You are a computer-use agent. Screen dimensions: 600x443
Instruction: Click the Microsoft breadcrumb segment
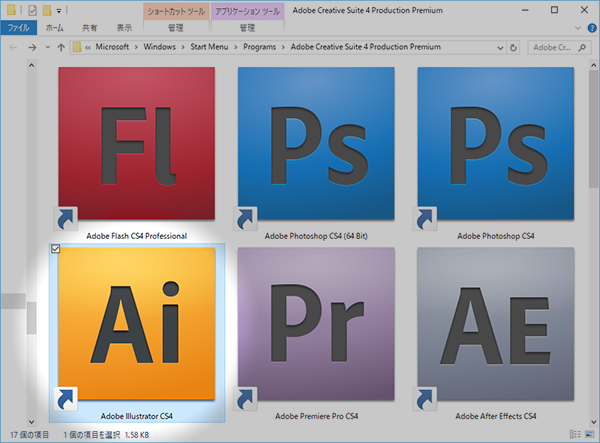pos(112,47)
